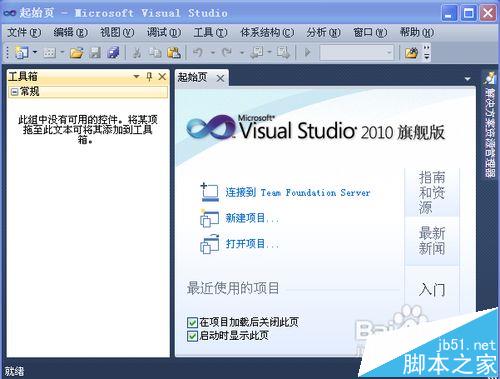The image size is (500, 379).
Task: Click the New Project toolbar icon
Action: [21, 52]
